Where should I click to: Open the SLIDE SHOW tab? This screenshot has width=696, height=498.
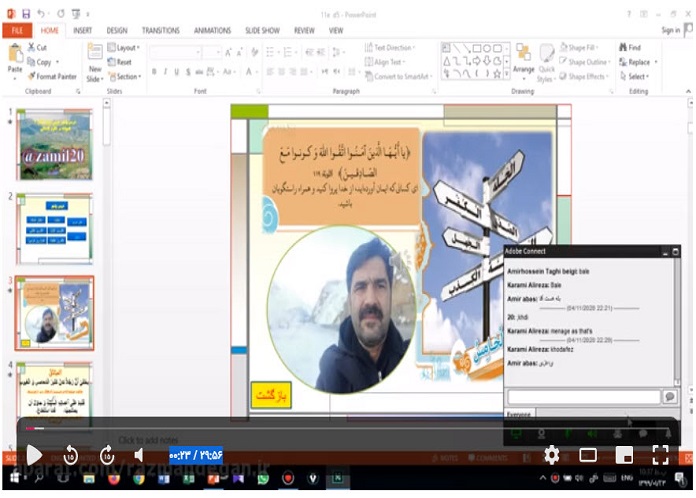262,30
